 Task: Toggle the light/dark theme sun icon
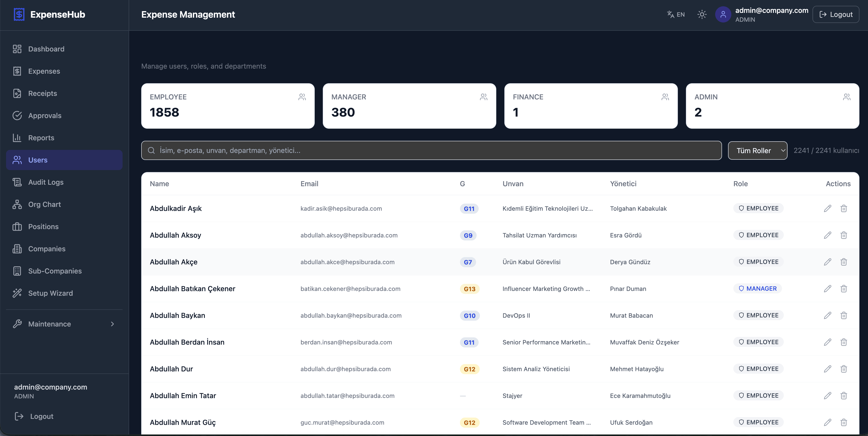pos(702,14)
